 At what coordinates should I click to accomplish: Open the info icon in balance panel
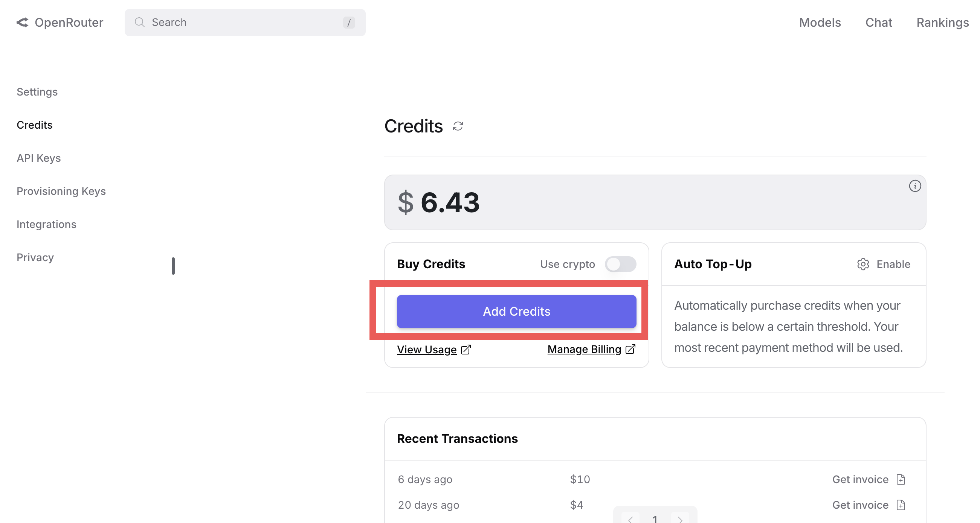914,186
